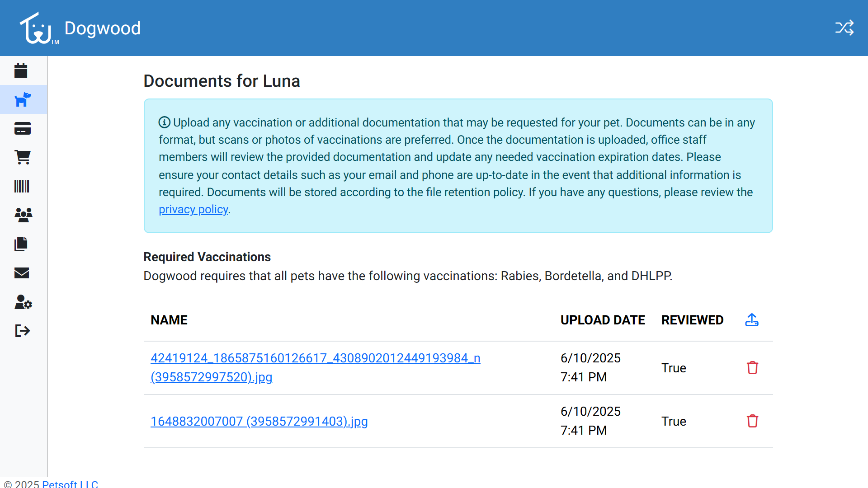The height and width of the screenshot is (488, 868).
Task: Open the calendar sidebar icon
Action: pos(21,70)
